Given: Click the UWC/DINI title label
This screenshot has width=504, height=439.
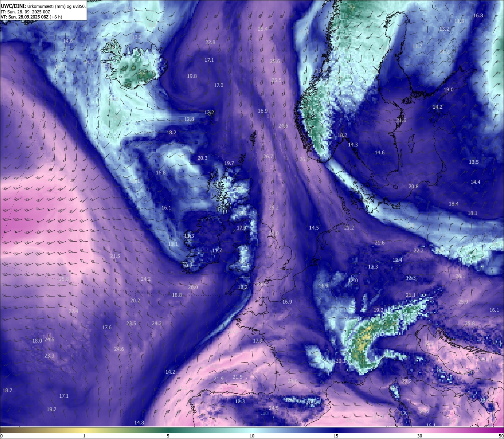Looking at the screenshot, I should point(13,6).
